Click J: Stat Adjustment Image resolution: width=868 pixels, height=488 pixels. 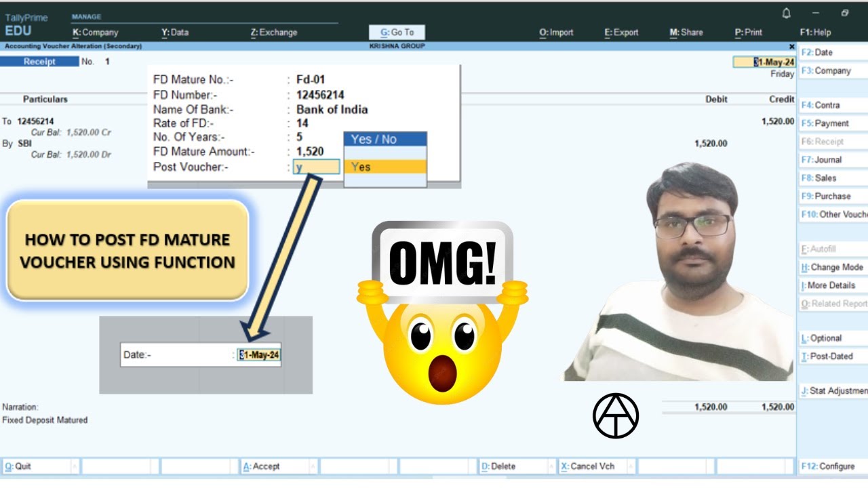pos(833,391)
